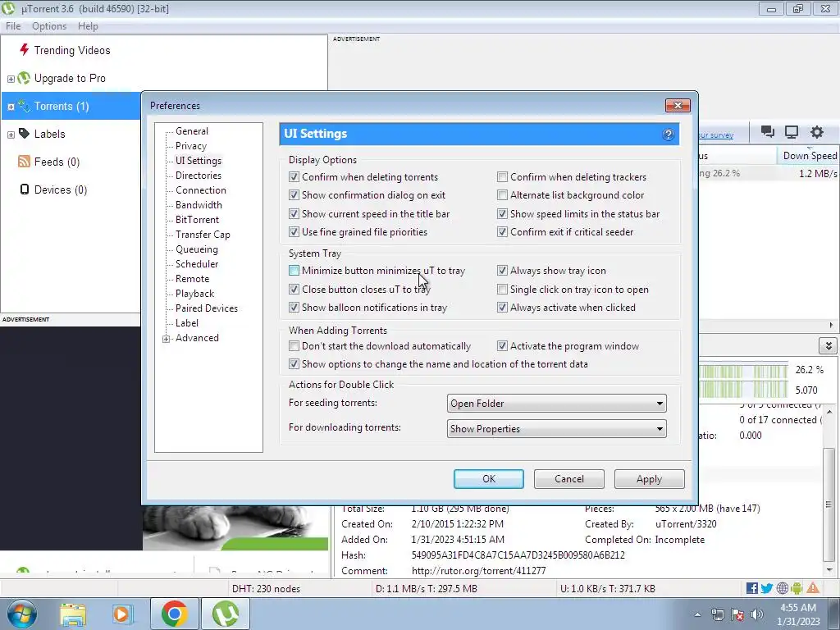Open the survey link behind dialog
840x630 pixels.
715,135
